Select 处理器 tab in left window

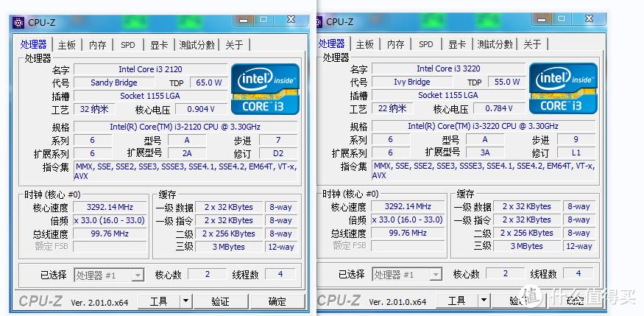34,44
